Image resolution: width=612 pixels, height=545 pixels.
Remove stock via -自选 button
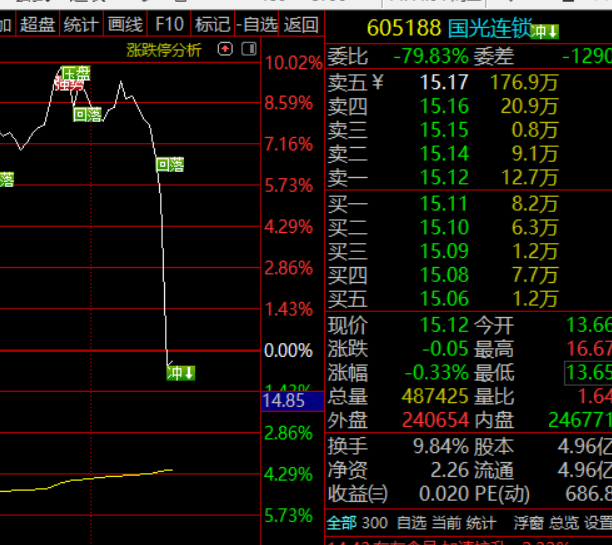(x=257, y=25)
